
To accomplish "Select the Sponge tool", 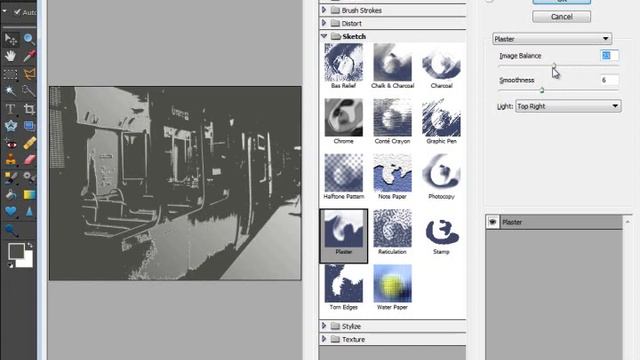I will pyautogui.click(x=11, y=231).
